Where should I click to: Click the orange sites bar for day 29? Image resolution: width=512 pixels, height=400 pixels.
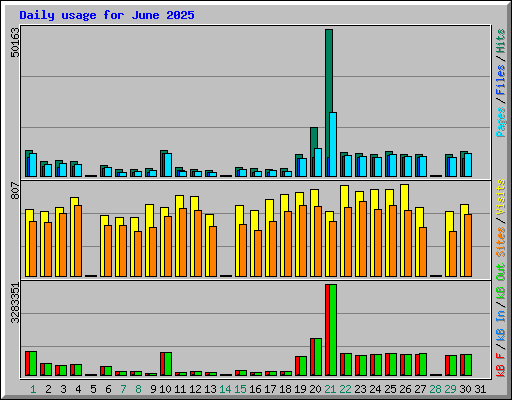[x=453, y=254]
